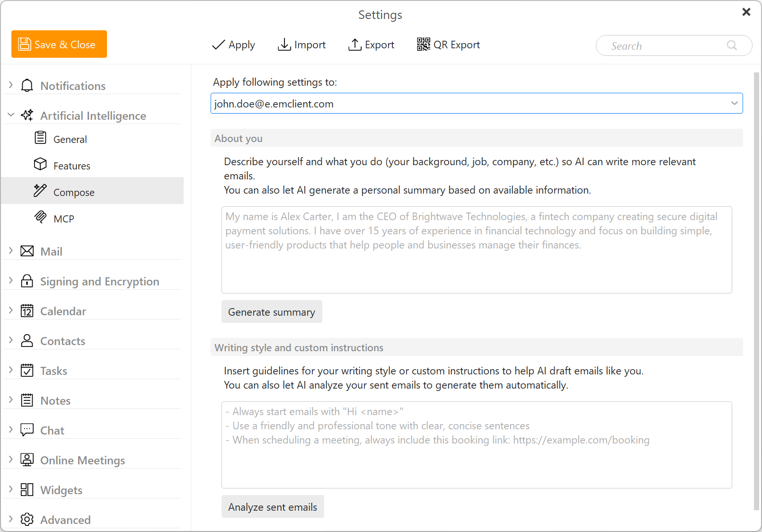Image resolution: width=762 pixels, height=532 pixels.
Task: Click Import in the toolbar
Action: (x=301, y=44)
